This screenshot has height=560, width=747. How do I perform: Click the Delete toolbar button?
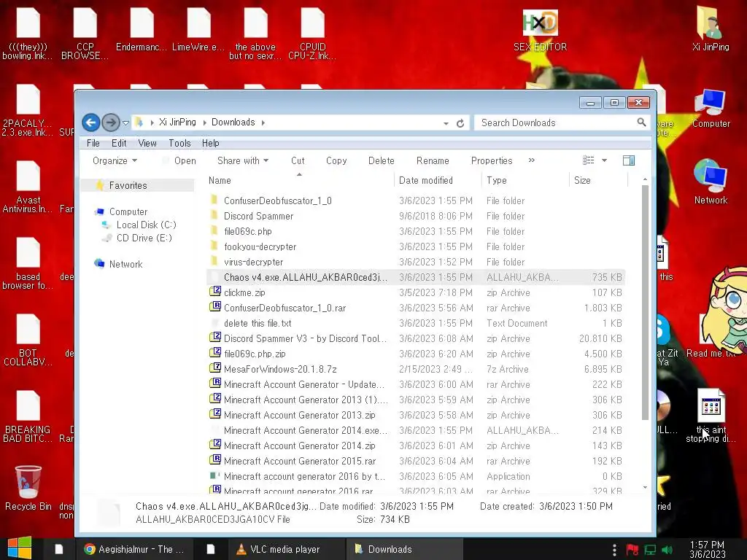point(381,161)
